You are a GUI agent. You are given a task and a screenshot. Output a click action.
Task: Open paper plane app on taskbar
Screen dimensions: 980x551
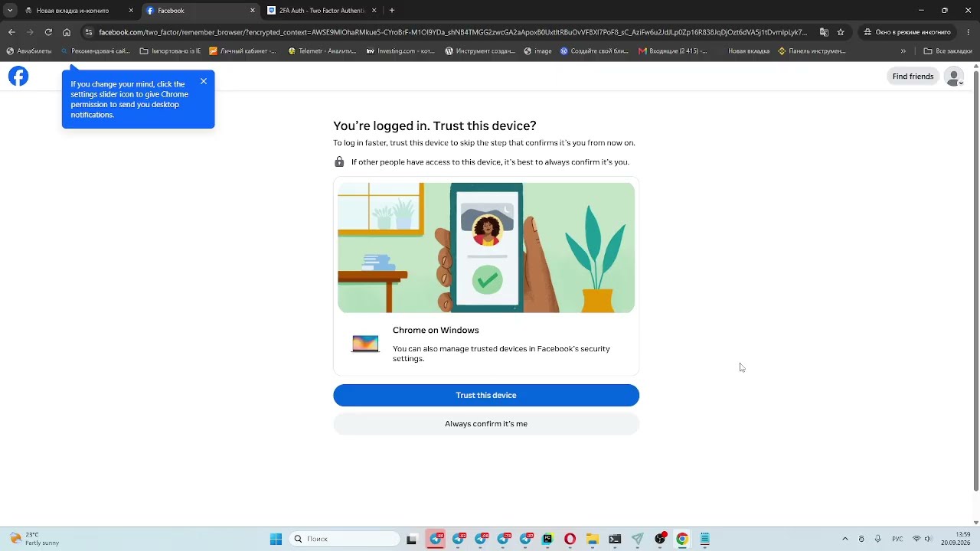pyautogui.click(x=637, y=539)
